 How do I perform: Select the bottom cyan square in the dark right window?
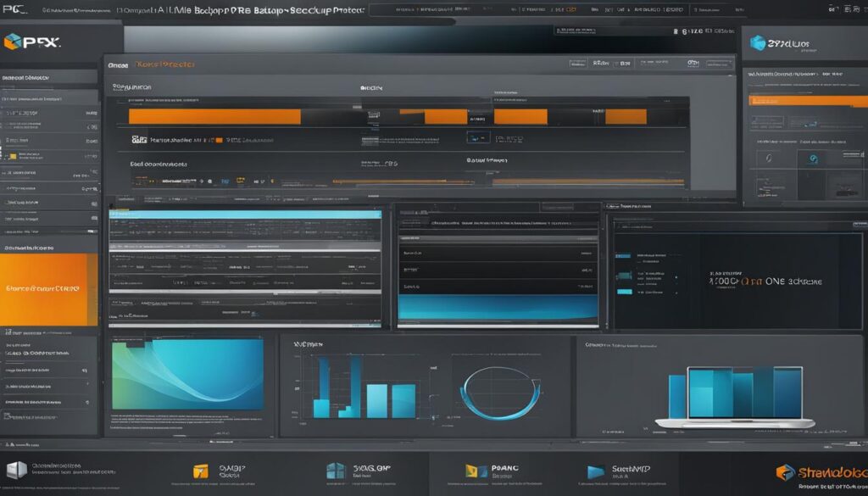(625, 292)
